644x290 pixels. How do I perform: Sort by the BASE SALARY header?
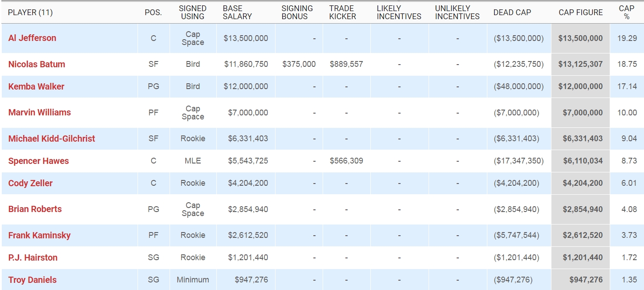[237, 12]
